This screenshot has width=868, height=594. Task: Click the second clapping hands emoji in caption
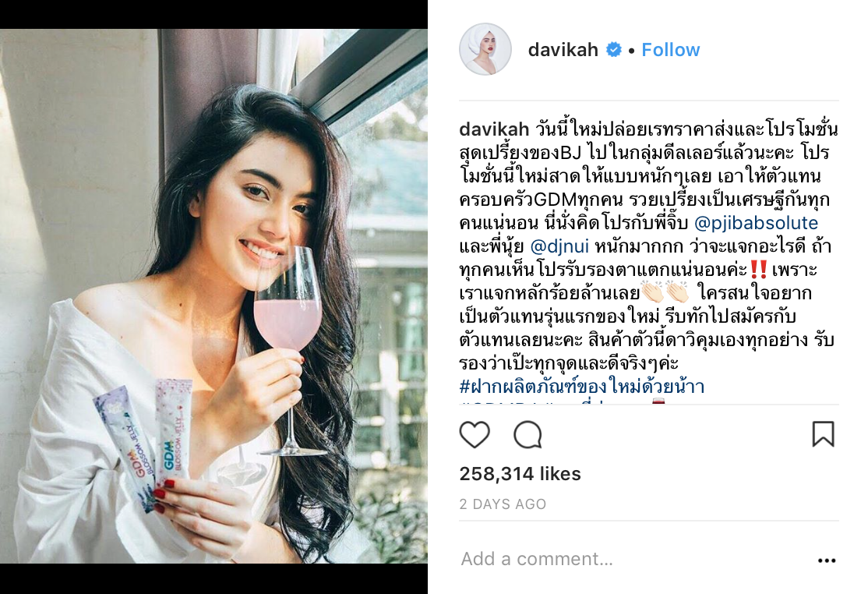(x=677, y=292)
